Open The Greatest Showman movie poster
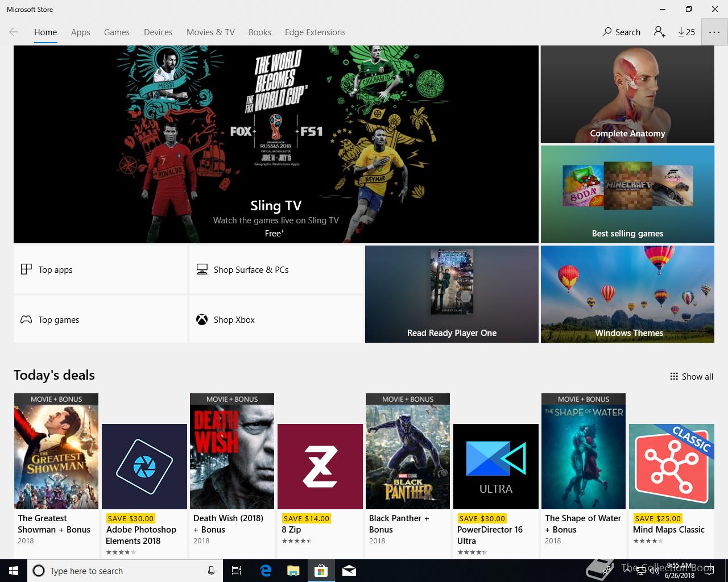The image size is (728, 582). click(56, 451)
